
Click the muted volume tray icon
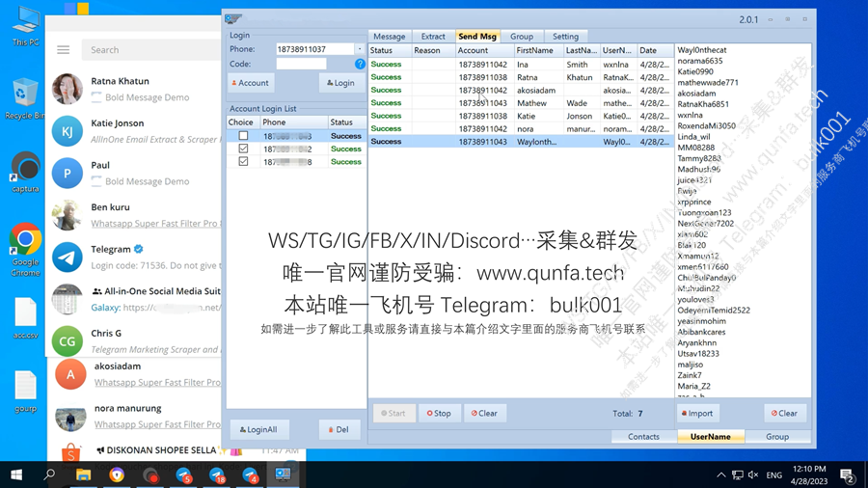tap(753, 474)
